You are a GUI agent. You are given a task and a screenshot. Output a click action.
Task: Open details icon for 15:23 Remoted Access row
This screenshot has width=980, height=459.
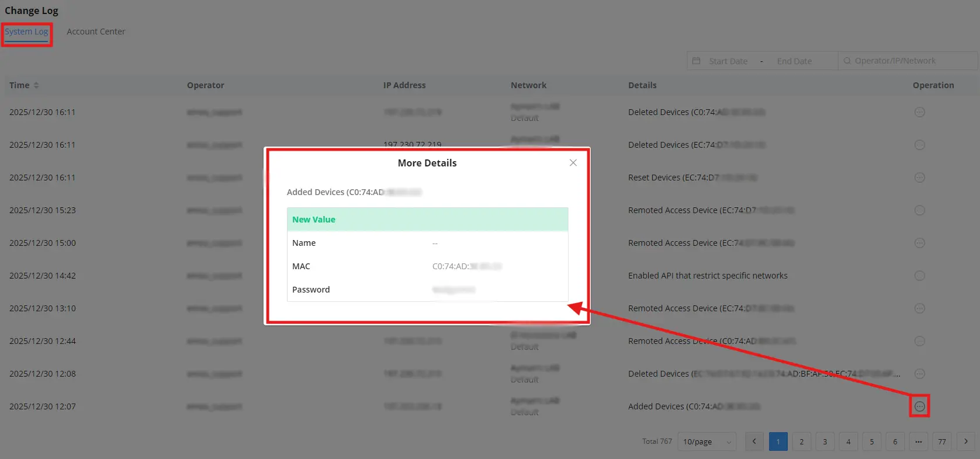[x=919, y=210]
